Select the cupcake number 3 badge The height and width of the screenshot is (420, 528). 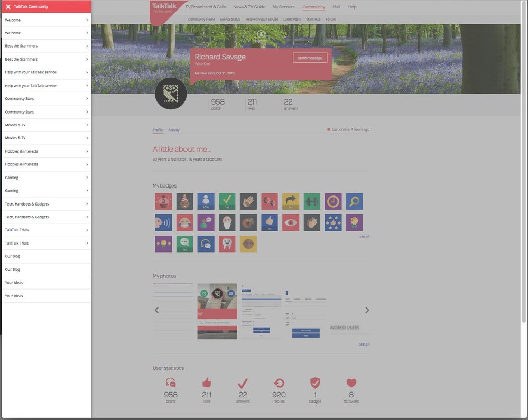(163, 201)
